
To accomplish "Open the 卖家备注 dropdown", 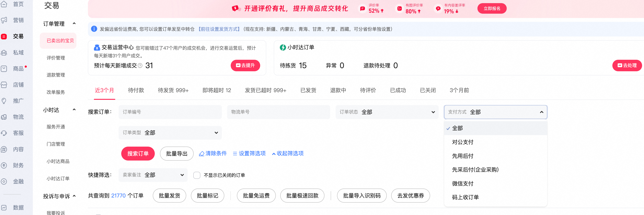I will [153, 175].
